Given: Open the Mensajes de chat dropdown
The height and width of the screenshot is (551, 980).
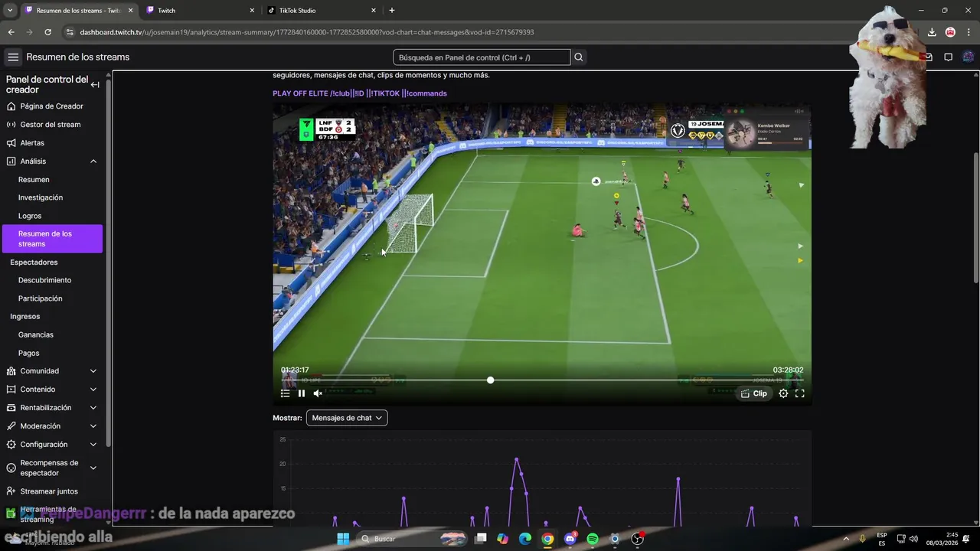Looking at the screenshot, I should point(347,418).
